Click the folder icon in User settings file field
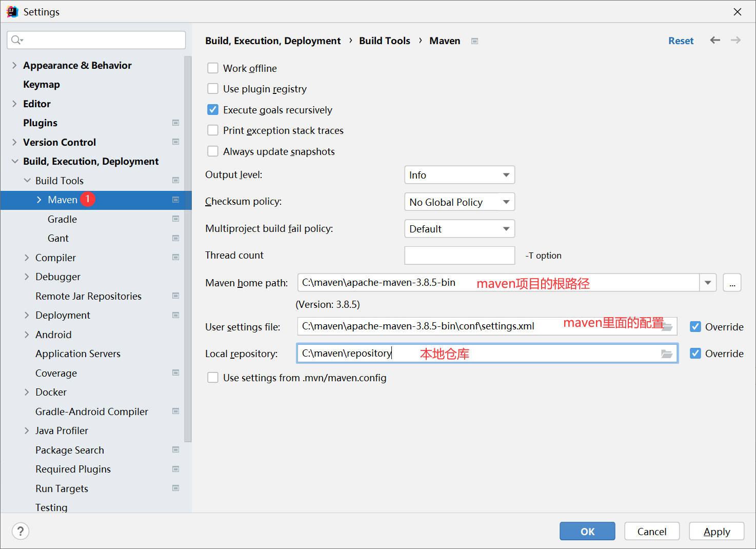 coord(667,326)
